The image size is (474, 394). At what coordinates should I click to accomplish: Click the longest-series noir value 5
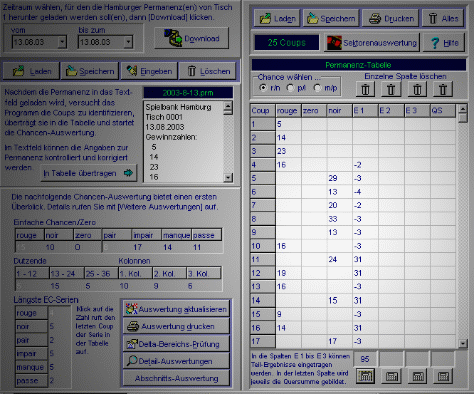52,326
